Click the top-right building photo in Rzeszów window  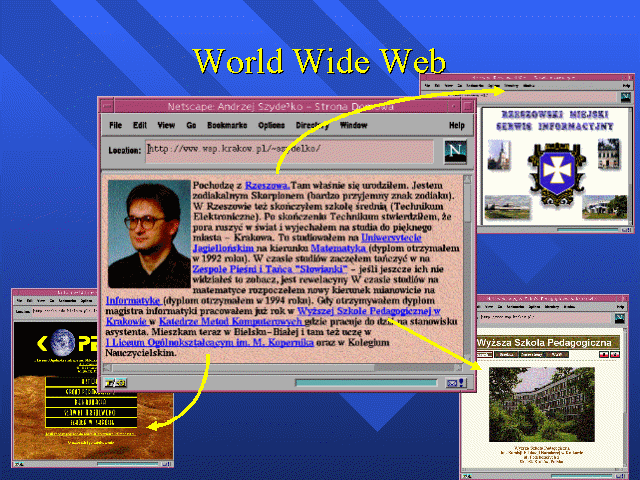pyautogui.click(x=609, y=154)
